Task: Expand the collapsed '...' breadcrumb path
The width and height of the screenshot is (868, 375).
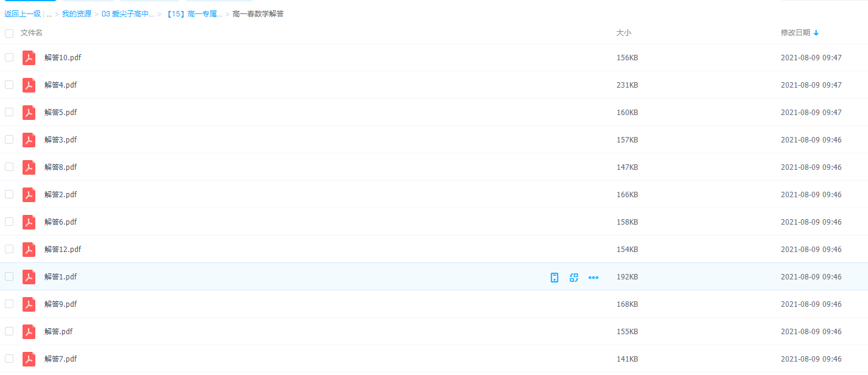Action: point(49,14)
